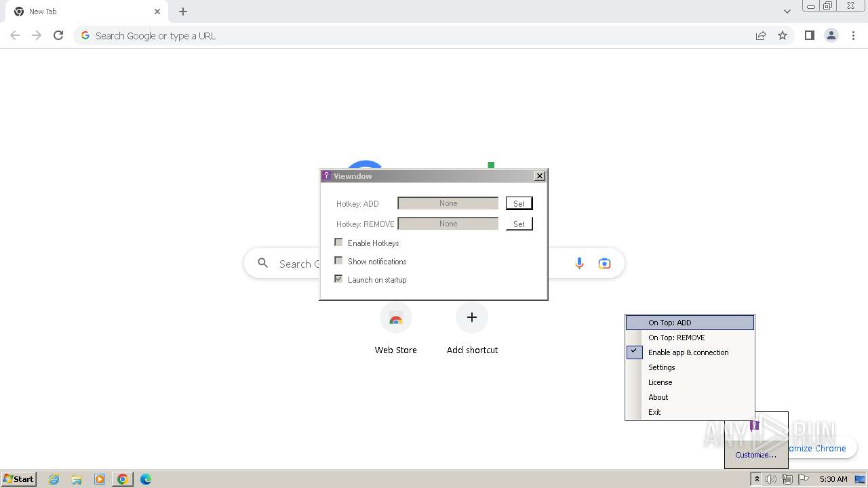Open Windows Media Player from taskbar
Viewport: 868px width, 488px height.
point(100,479)
